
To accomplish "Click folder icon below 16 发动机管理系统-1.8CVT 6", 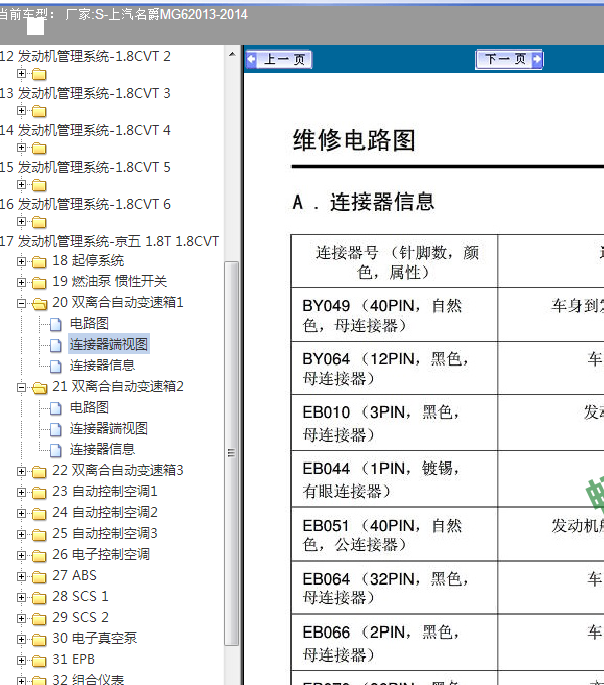I will click(x=39, y=222).
